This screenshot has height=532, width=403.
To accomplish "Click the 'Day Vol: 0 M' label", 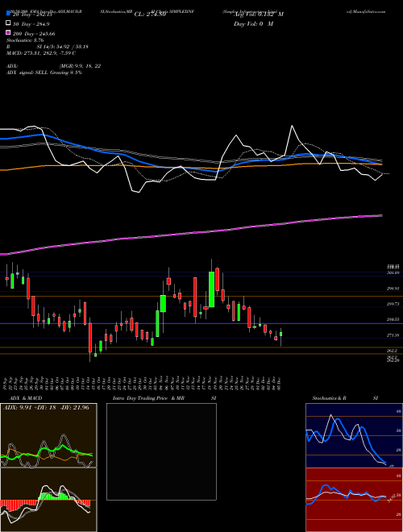I will (x=253, y=23).
